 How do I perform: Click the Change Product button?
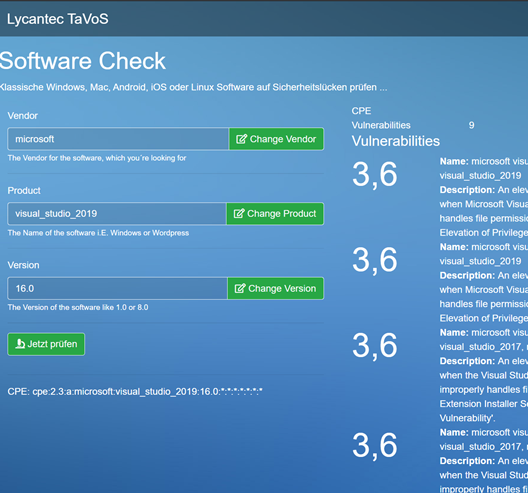click(x=275, y=213)
